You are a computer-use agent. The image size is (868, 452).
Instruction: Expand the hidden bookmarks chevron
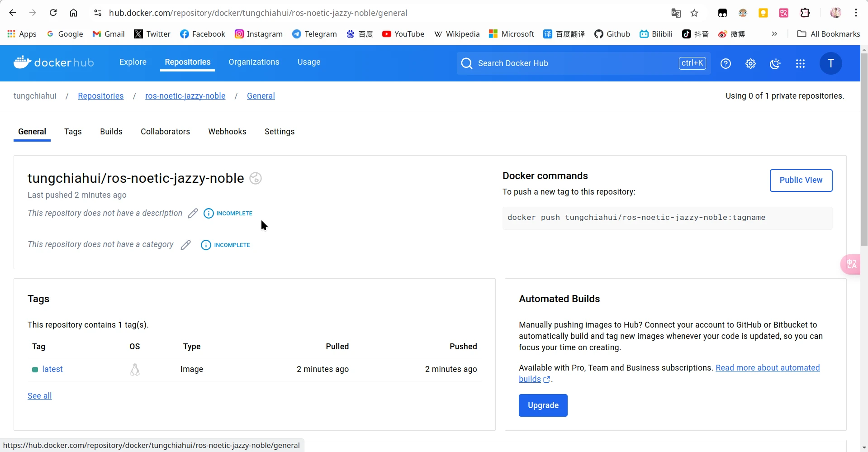tap(774, 34)
